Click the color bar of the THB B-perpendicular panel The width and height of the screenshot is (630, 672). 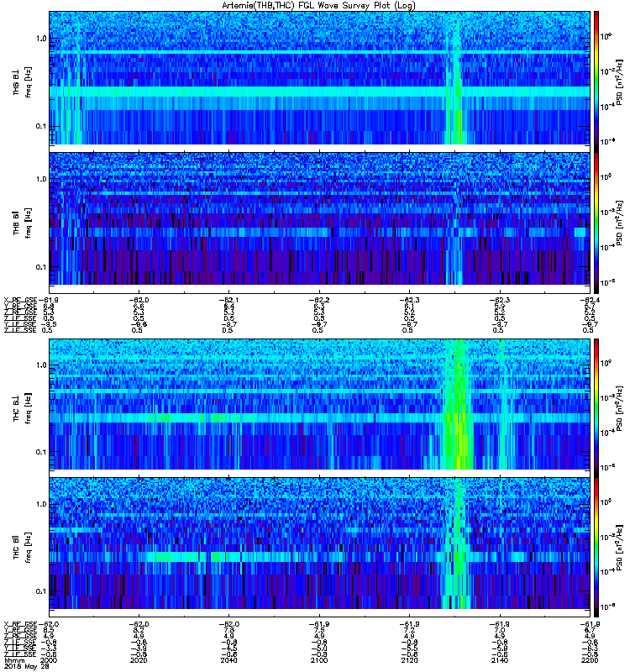pos(596,81)
